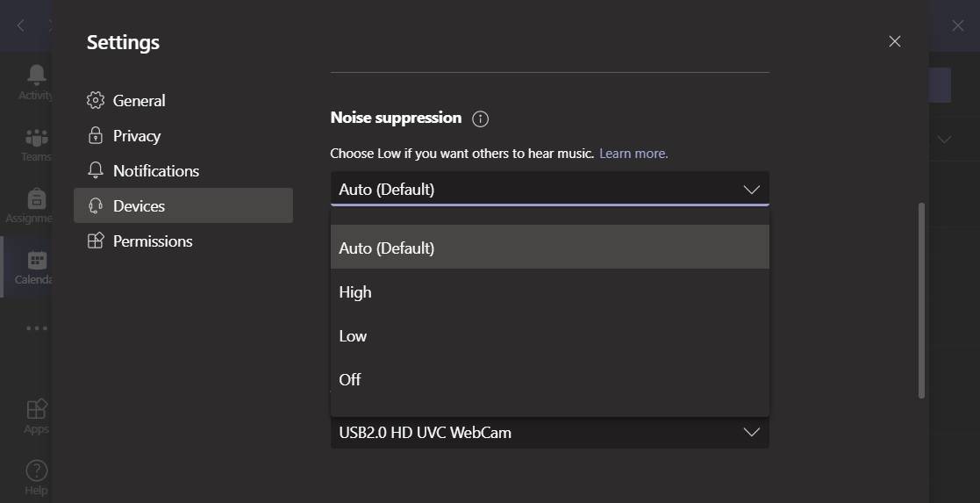Click the Privacy lock icon
The width and height of the screenshot is (980, 503).
point(95,135)
